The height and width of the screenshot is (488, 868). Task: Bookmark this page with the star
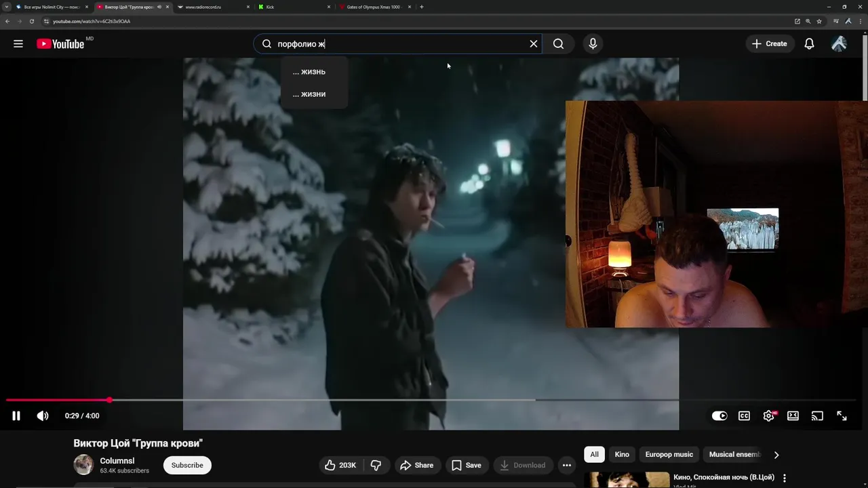819,21
